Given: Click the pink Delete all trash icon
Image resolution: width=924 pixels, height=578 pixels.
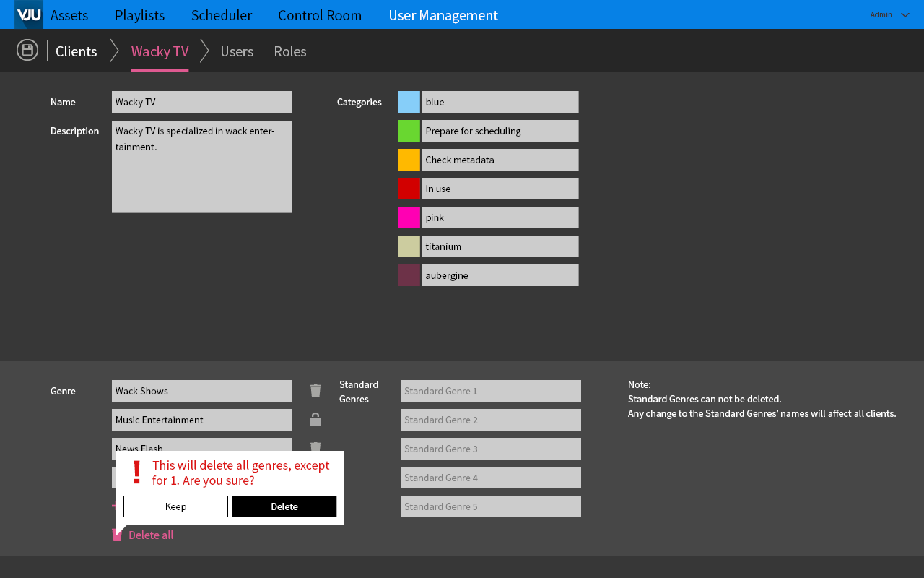Looking at the screenshot, I should 117,535.
